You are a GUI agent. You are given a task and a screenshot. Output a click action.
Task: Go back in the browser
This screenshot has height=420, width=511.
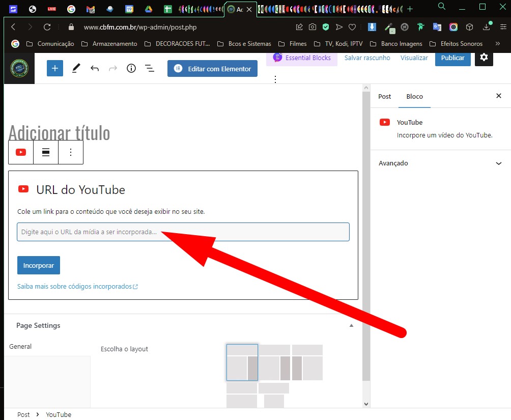point(13,27)
